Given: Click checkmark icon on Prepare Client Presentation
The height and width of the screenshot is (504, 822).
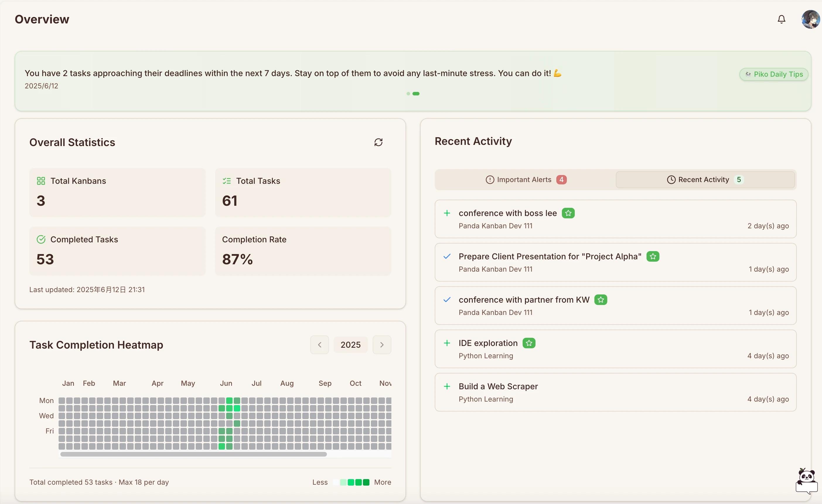Looking at the screenshot, I should pos(447,256).
